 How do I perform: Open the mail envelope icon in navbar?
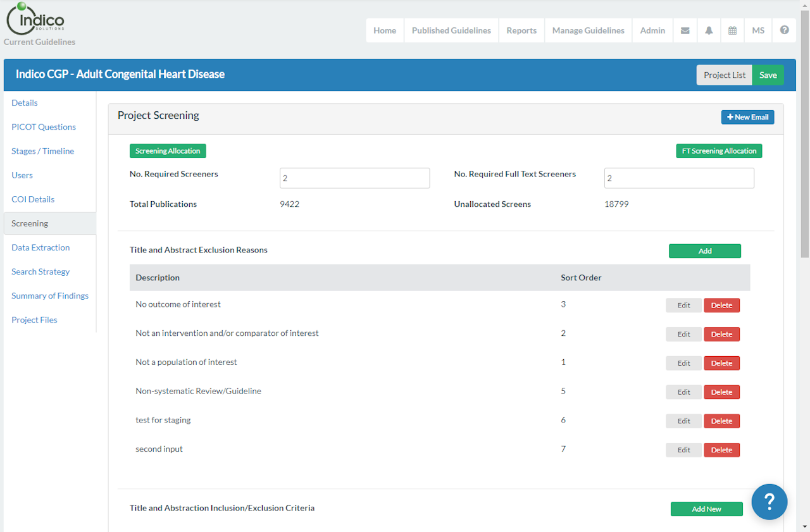tap(685, 30)
